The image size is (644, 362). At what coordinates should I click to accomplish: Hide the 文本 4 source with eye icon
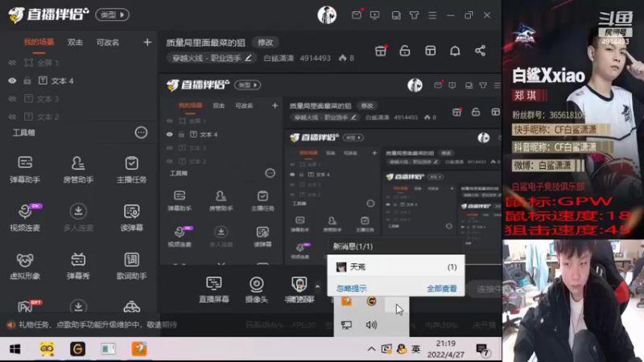[12, 81]
